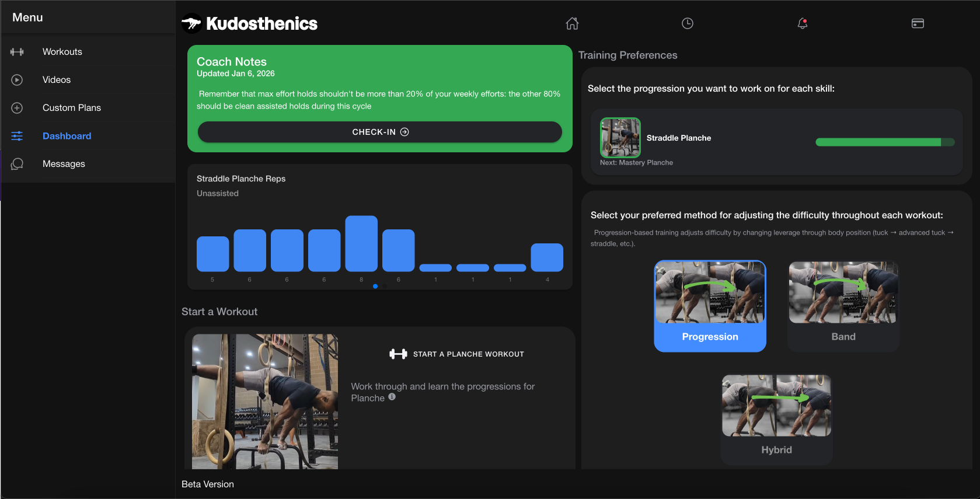Click the play icon beside Videos

[17, 80]
